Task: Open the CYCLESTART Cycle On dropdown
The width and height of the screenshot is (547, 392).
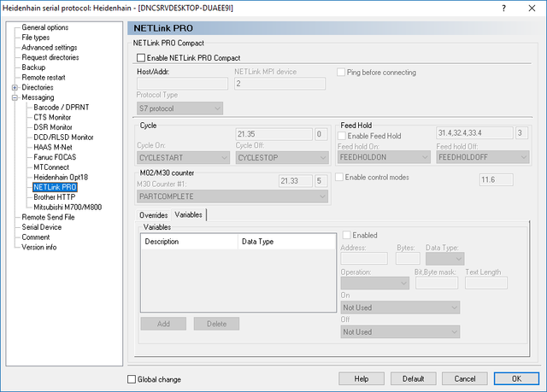Action: click(183, 158)
